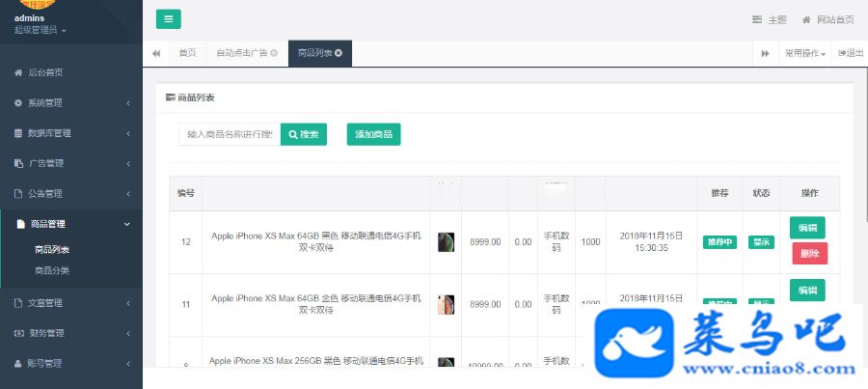868x389 pixels.
Task: Select 商品分类 in the sidebar submenu
Action: tap(52, 270)
